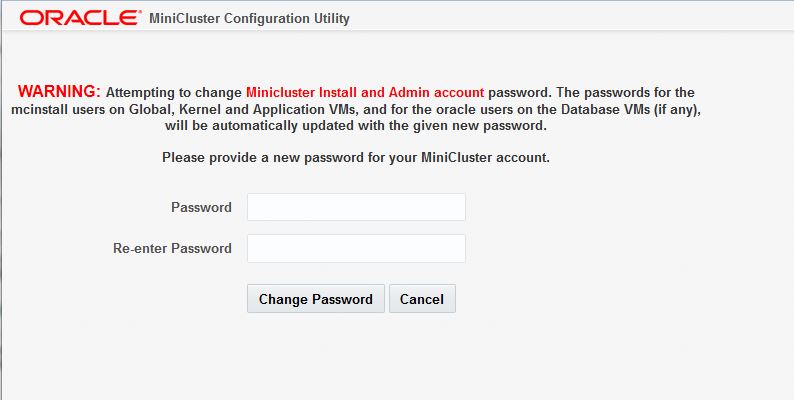Click 'password. The passwords for the' text
The height and width of the screenshot is (400, 794).
(591, 93)
